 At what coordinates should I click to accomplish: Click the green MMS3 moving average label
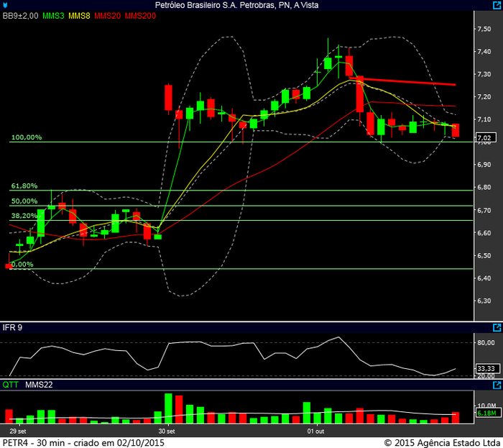52,15
